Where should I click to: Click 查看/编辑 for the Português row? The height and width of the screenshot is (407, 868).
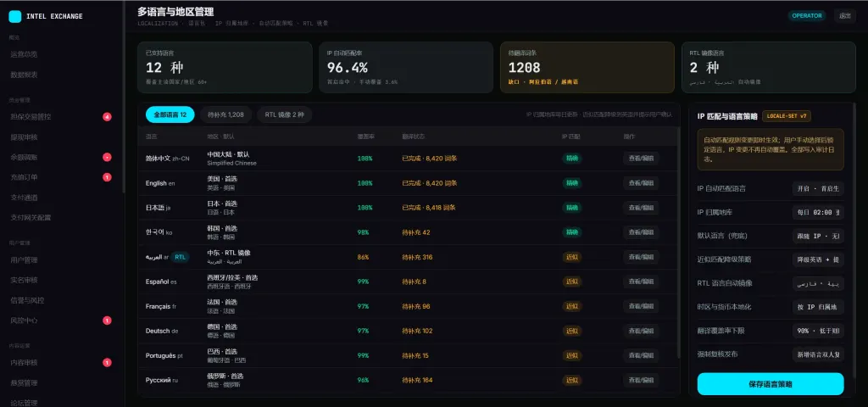point(641,355)
